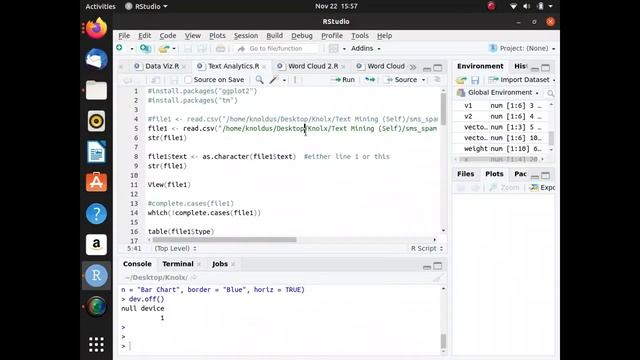Click the New File plus icon
This screenshot has height=360, width=640.
pos(119,48)
